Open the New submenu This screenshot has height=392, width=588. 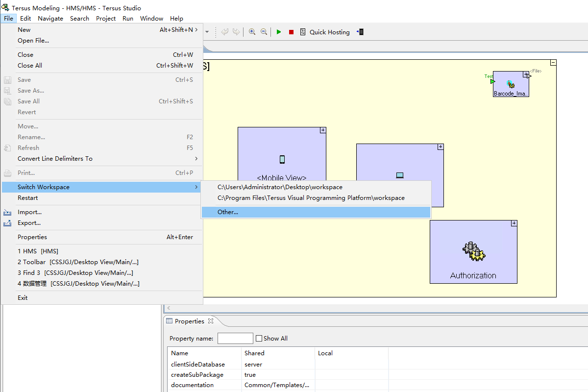coord(102,30)
